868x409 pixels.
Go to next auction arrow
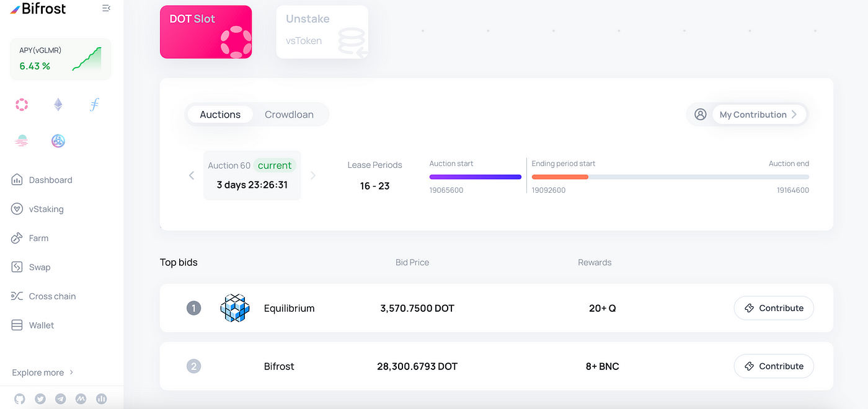click(313, 175)
